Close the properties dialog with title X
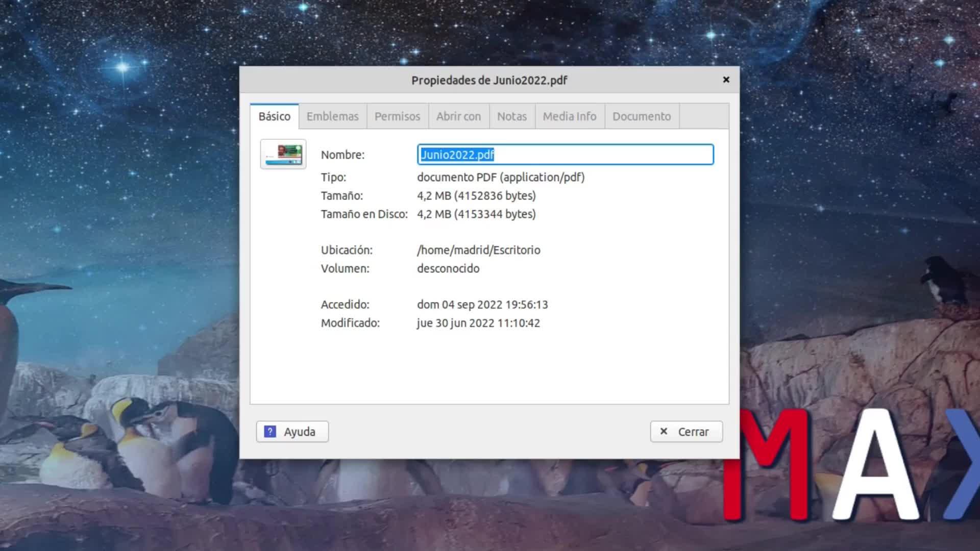 click(726, 80)
